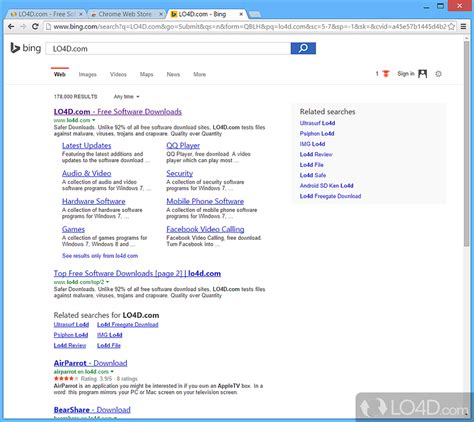Select the Web search tab
474x422 pixels.
60,74
